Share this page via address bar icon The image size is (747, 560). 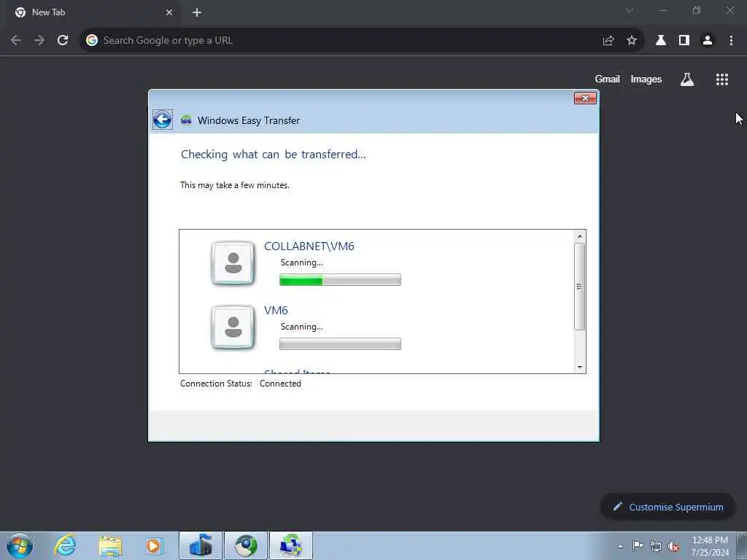[608, 41]
